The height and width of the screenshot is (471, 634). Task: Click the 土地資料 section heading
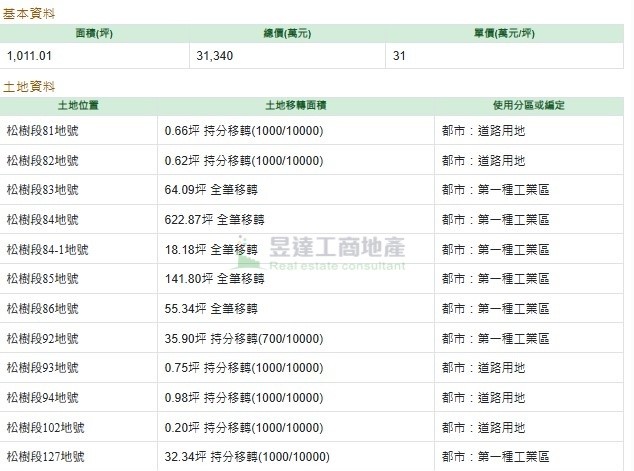(x=29, y=87)
